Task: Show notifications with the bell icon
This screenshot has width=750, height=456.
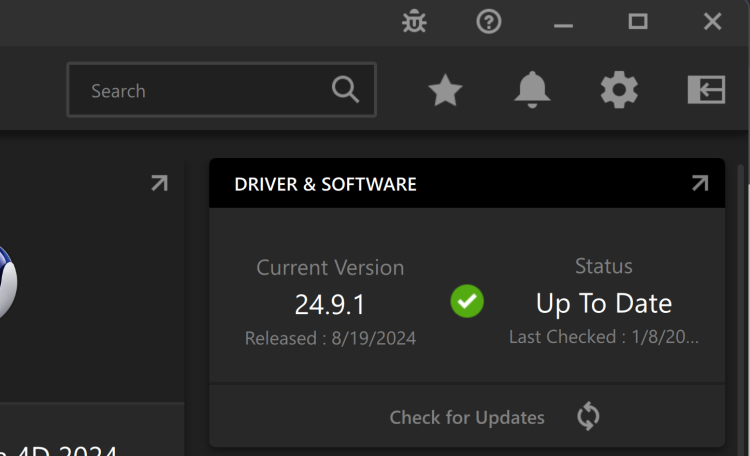Action: [532, 91]
